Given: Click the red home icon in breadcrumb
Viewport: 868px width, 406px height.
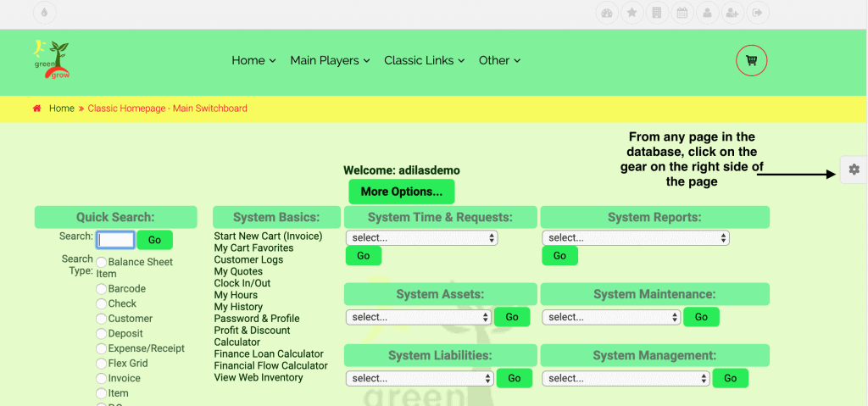Looking at the screenshot, I should coord(37,108).
